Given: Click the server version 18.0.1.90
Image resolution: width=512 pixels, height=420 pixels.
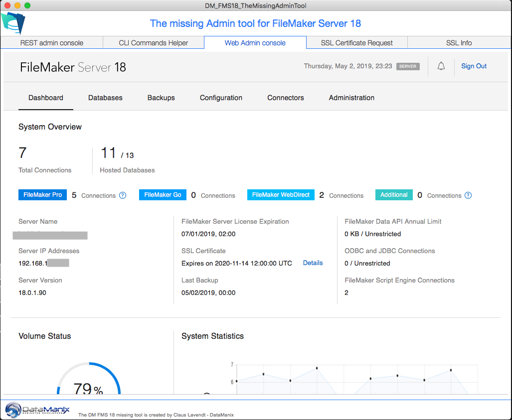Looking at the screenshot, I should point(32,293).
